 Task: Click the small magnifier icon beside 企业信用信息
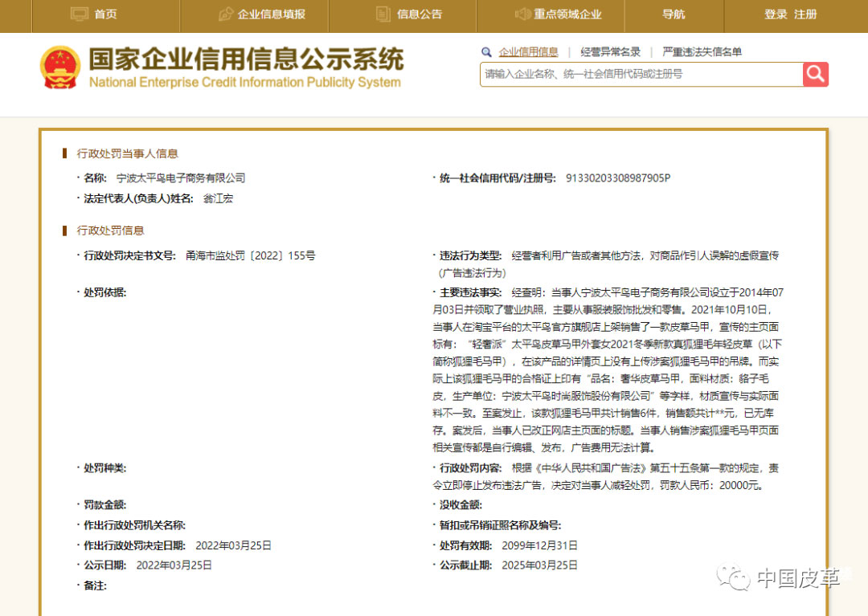(x=486, y=52)
